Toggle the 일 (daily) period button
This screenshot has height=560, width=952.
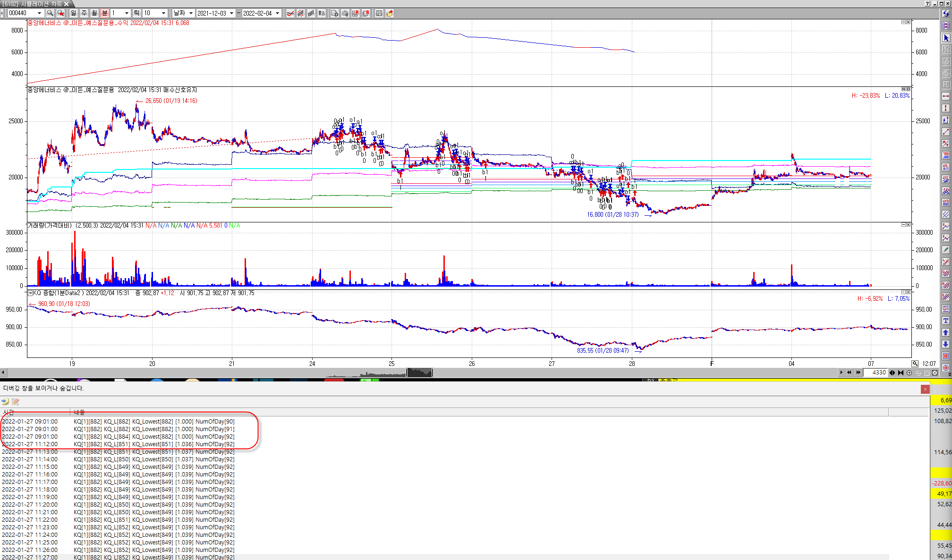click(74, 13)
